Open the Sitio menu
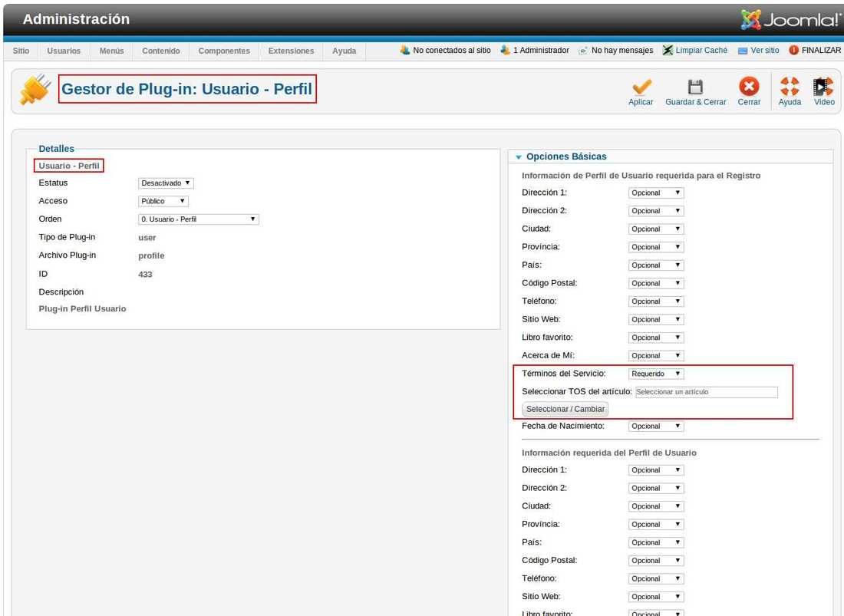This screenshot has width=844, height=616. pos(21,51)
